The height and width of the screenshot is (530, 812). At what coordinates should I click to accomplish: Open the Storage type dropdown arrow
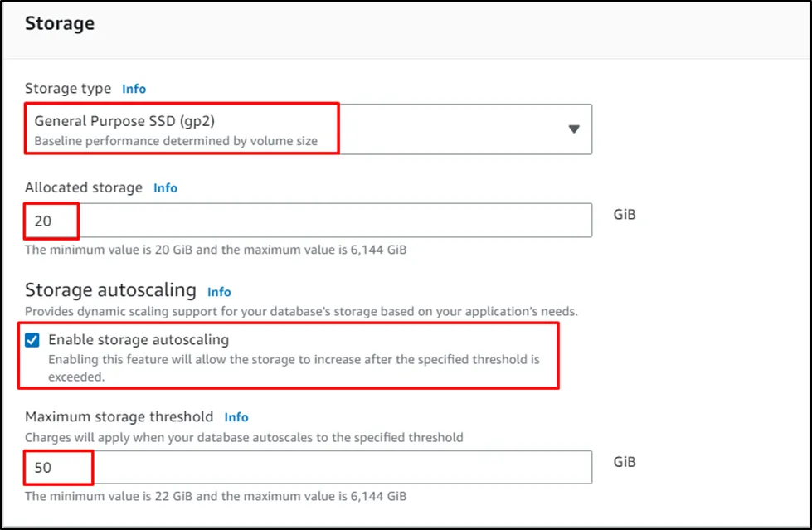tap(572, 129)
